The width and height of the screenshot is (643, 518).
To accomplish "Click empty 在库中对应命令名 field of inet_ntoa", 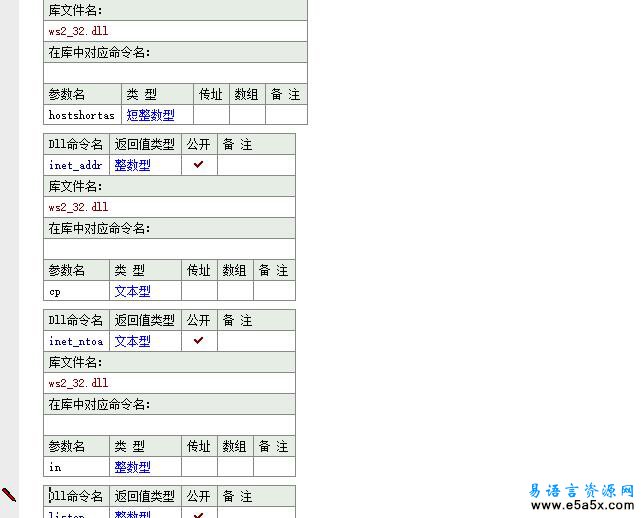I will 169,425.
